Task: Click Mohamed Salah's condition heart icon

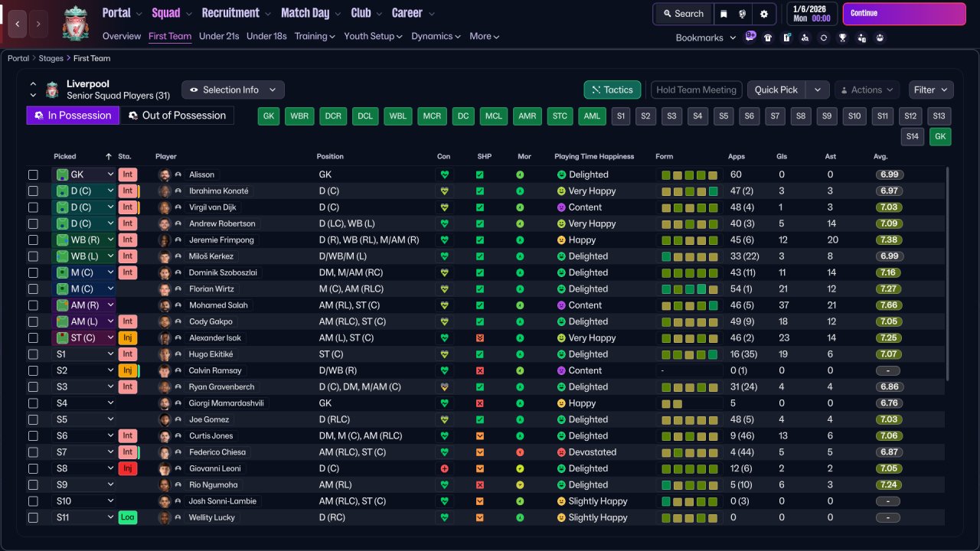Action: pos(444,305)
